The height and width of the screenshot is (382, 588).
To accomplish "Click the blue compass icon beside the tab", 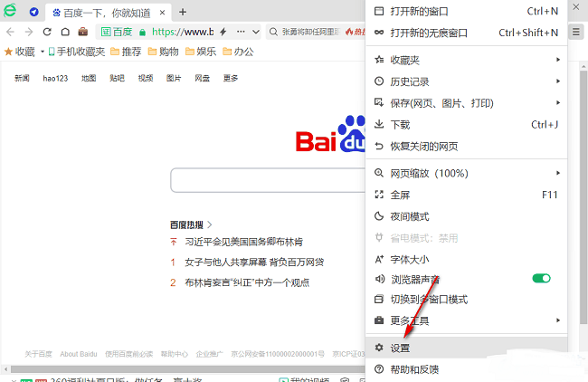I will (x=33, y=12).
